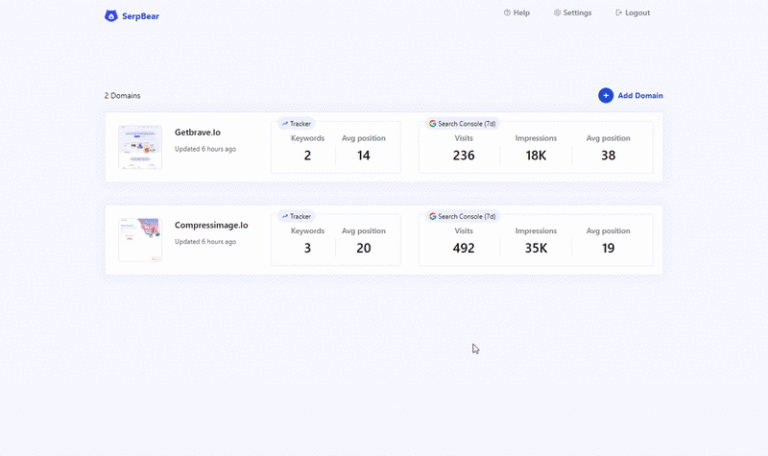Click the Add Domain text button
Viewport: 768px width, 456px height.
[x=640, y=96]
